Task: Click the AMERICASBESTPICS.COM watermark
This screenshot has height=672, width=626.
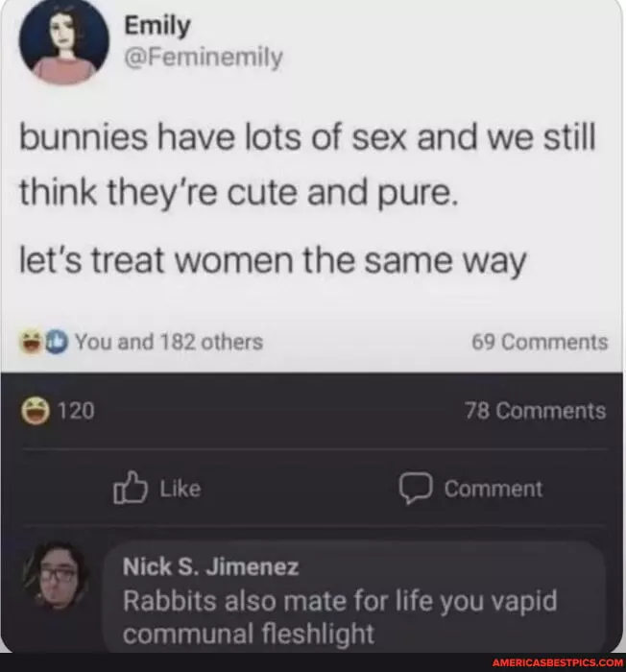Action: coord(558,662)
